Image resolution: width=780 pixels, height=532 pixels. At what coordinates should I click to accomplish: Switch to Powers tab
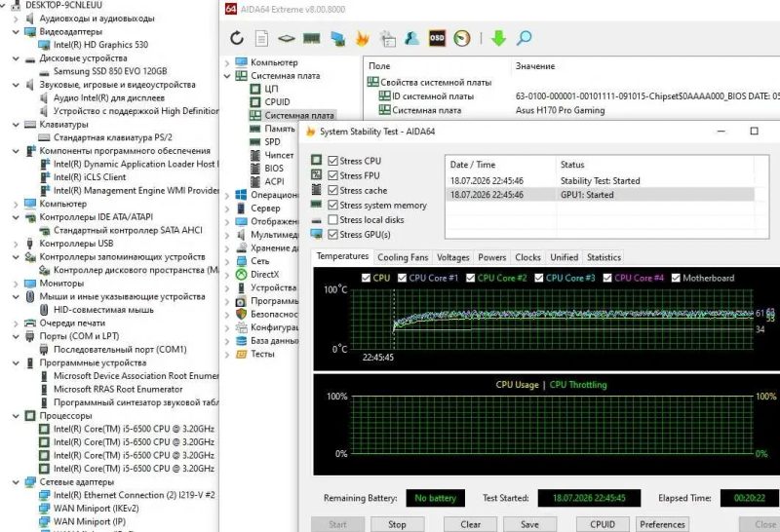[492, 257]
